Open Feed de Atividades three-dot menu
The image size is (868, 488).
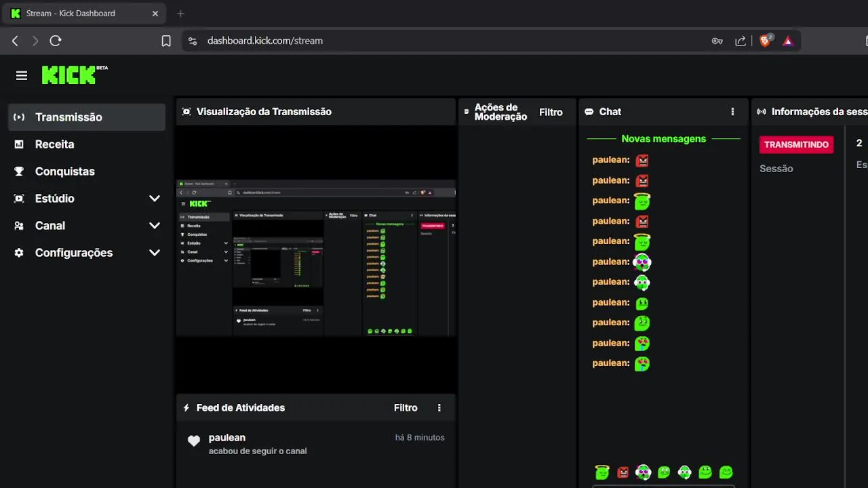(x=439, y=408)
